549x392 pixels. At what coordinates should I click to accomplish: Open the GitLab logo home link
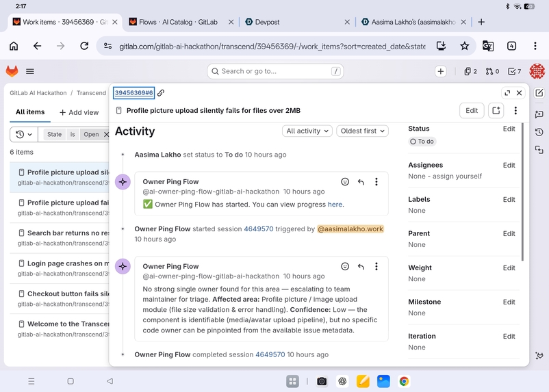(12, 71)
